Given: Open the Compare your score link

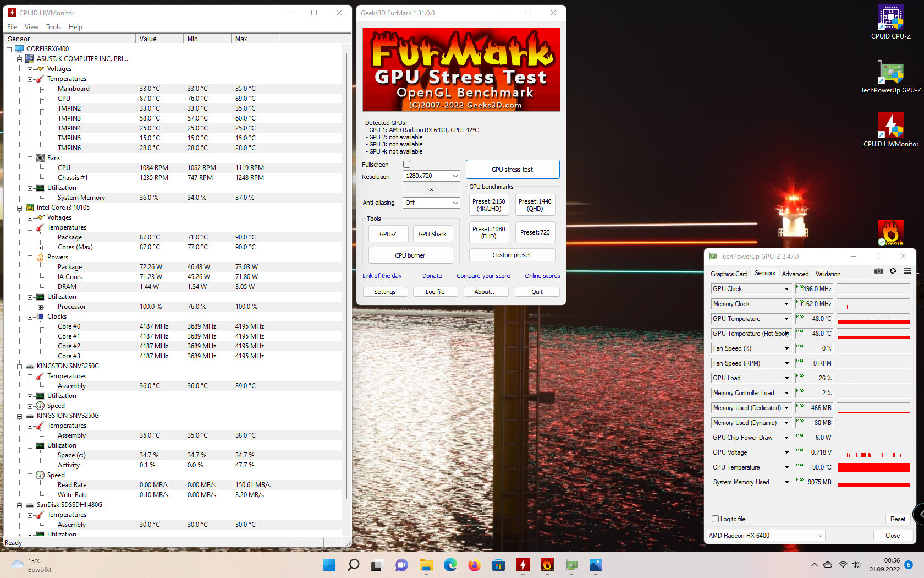Looking at the screenshot, I should click(483, 276).
